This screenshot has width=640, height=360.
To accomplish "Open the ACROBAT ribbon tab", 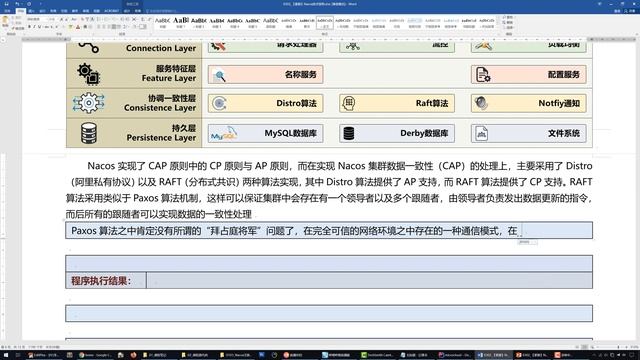I will (111, 11).
